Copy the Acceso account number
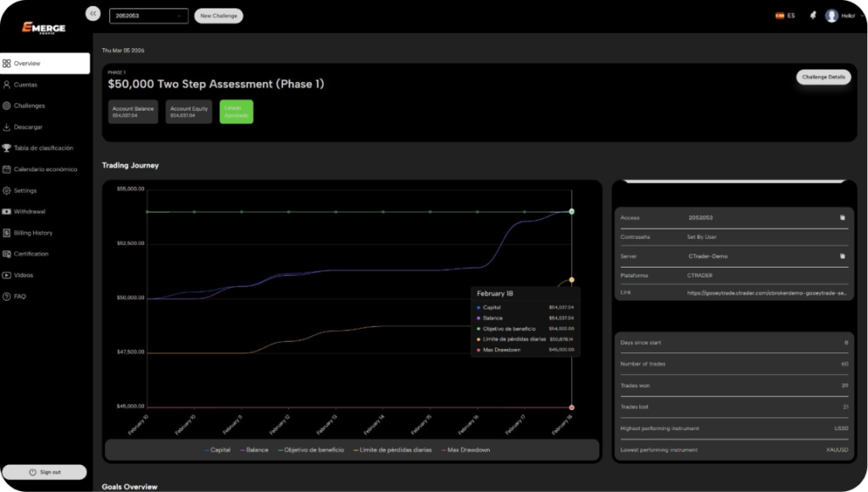Screen dimensions: 868x492 842,218
